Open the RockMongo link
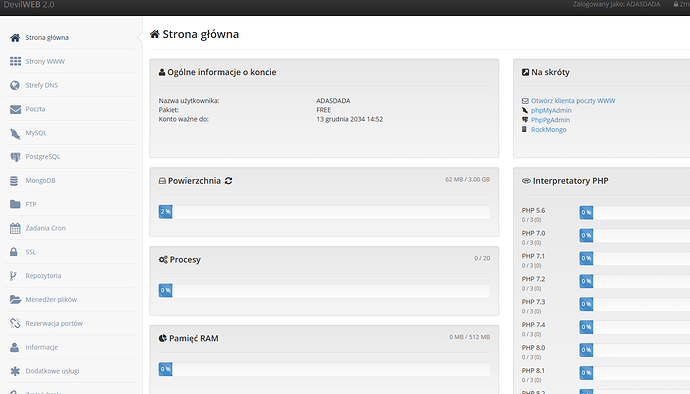The image size is (690, 394). point(548,129)
